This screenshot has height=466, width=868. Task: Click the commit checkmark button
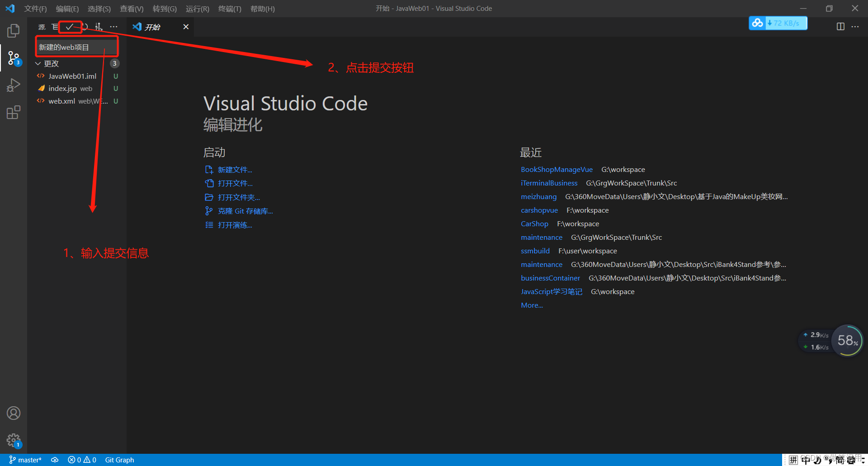pyautogui.click(x=70, y=27)
